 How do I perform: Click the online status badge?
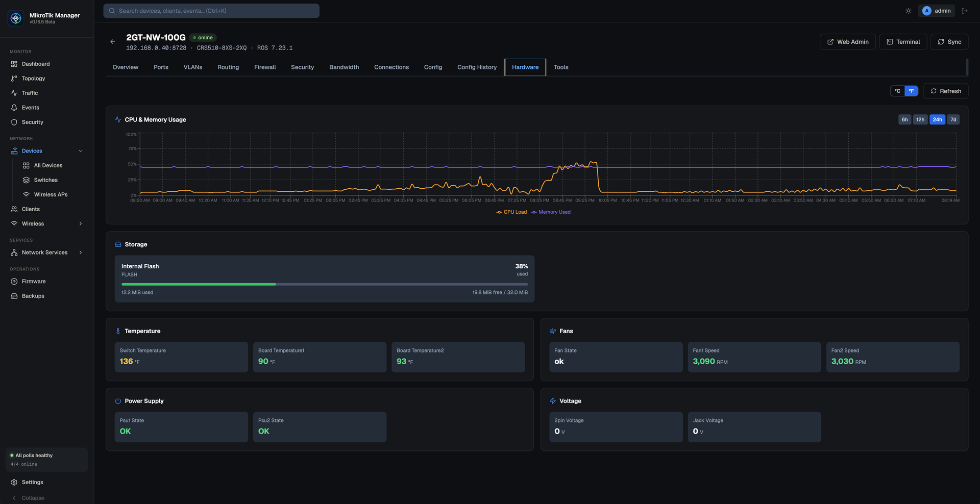pos(203,38)
